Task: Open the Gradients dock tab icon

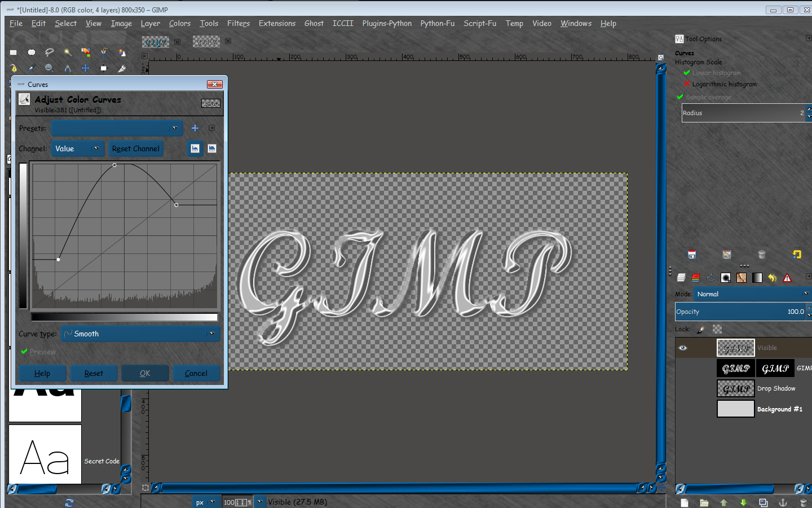Action: (x=757, y=278)
